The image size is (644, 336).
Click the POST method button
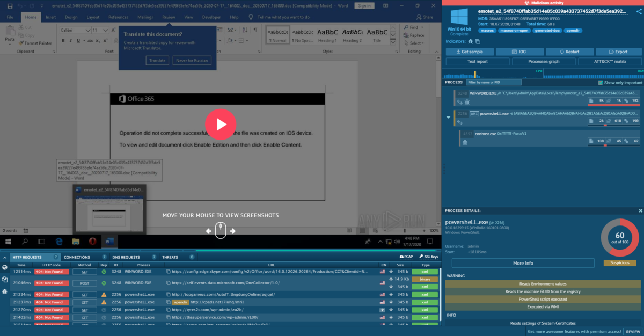(85, 283)
